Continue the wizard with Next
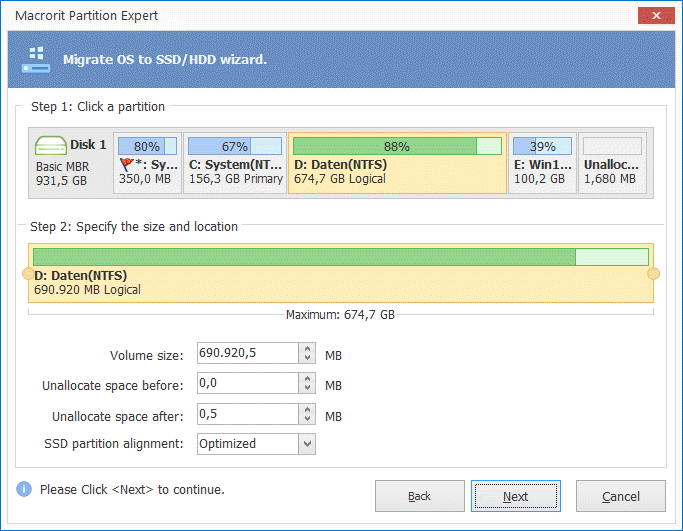Screen dimensions: 683x531 coord(516,496)
